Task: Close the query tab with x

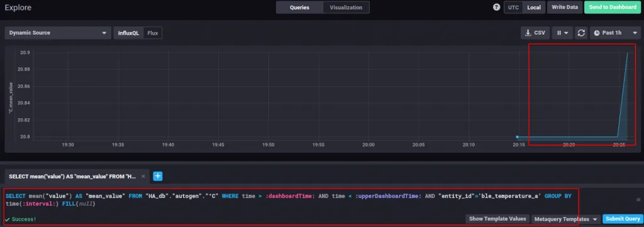Action: [x=143, y=177]
